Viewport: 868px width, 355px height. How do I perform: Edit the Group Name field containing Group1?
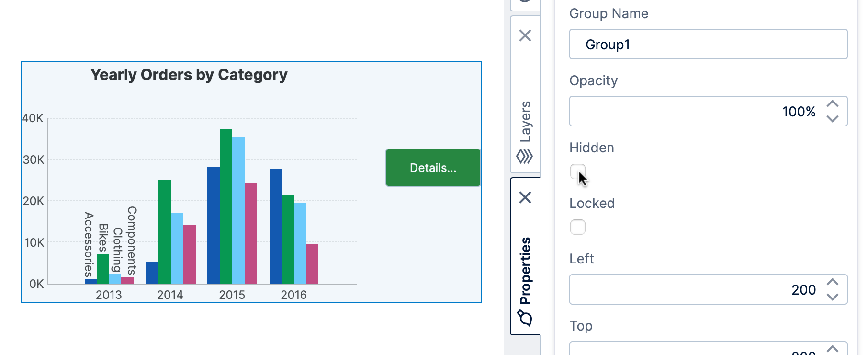[708, 44]
